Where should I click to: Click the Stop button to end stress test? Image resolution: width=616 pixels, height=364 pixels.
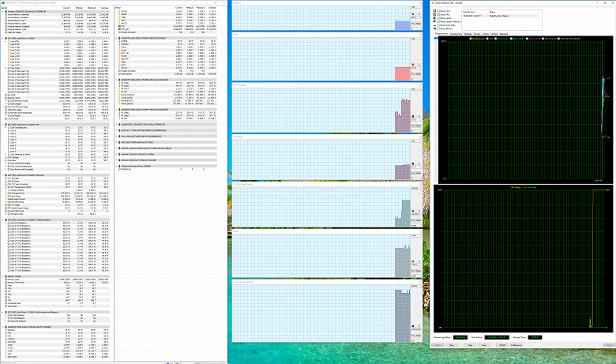(452, 345)
